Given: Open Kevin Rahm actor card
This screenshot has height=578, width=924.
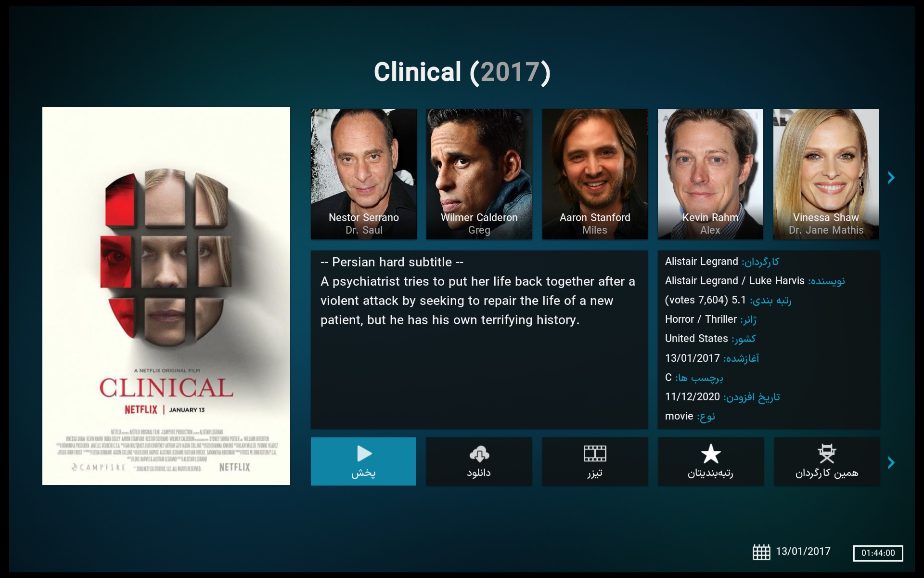Looking at the screenshot, I should 710,174.
